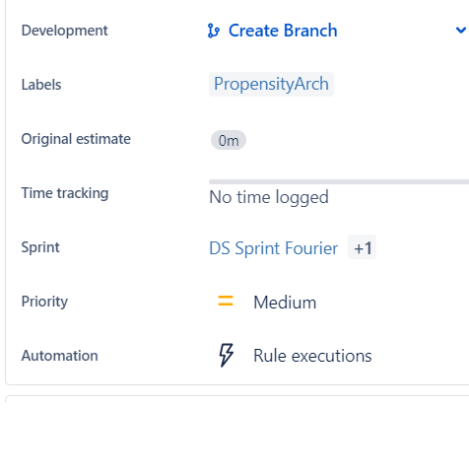Open the No time logged entry
469x476 pixels.
(x=269, y=197)
